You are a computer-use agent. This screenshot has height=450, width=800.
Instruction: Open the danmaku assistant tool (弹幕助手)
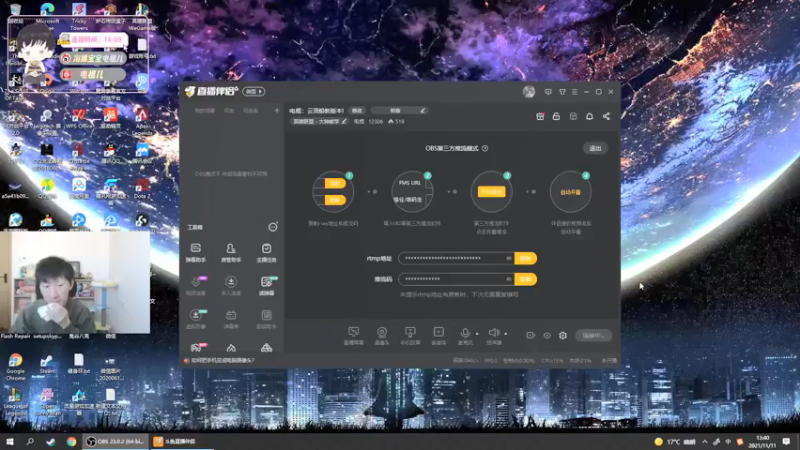point(195,252)
